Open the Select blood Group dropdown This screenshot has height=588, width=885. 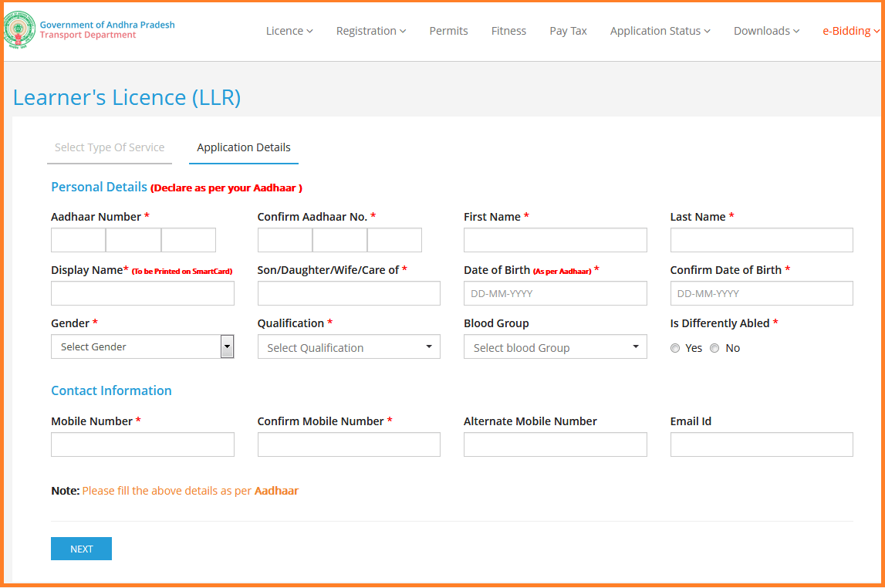point(556,347)
